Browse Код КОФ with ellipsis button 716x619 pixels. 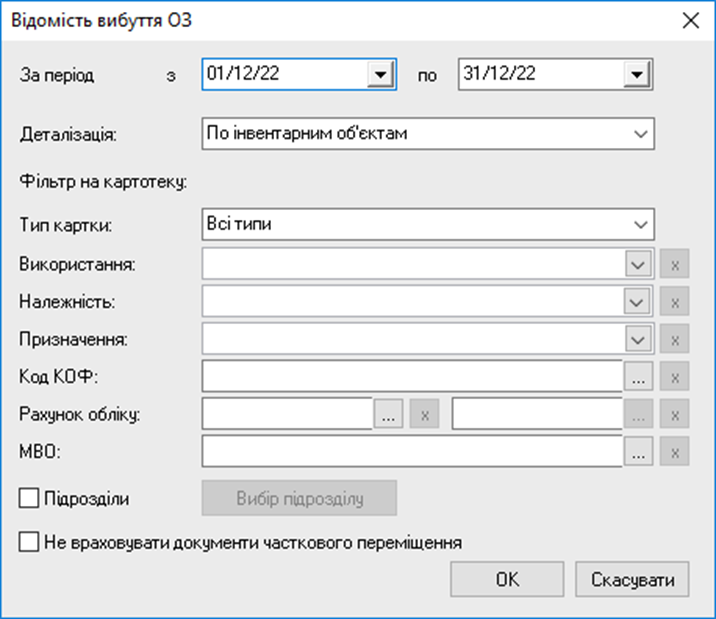pos(638,377)
